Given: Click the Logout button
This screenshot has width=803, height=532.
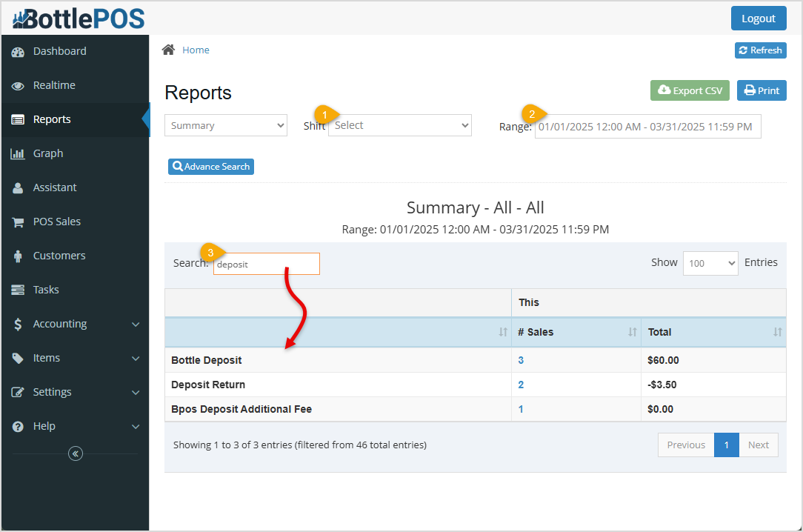Looking at the screenshot, I should tap(758, 18).
